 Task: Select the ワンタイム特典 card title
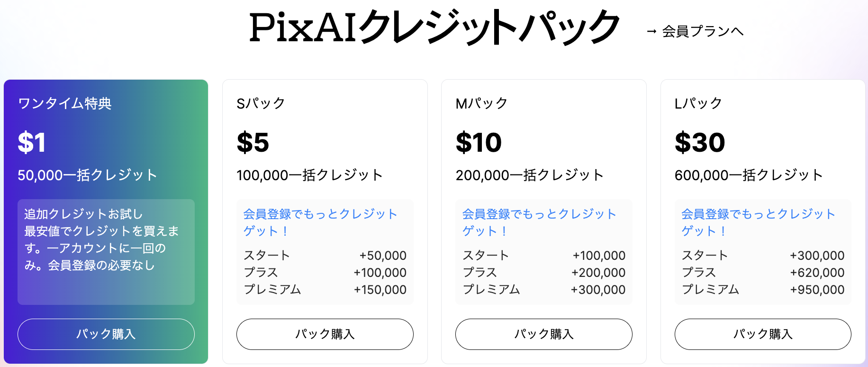[x=65, y=103]
